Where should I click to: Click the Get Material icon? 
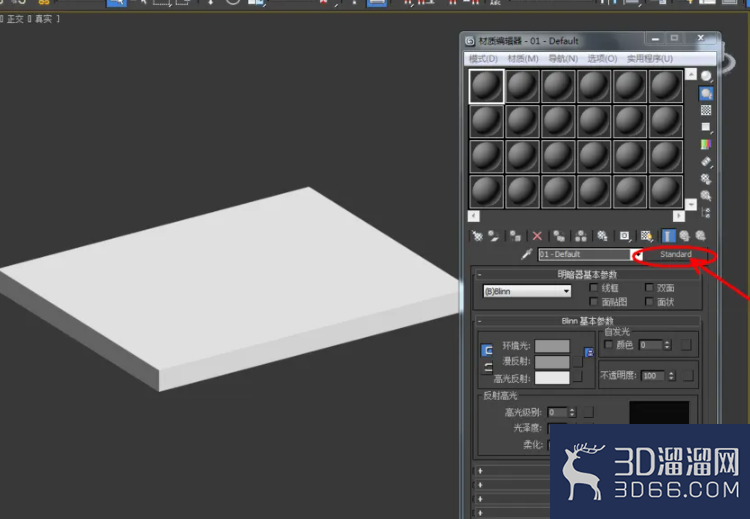[477, 236]
